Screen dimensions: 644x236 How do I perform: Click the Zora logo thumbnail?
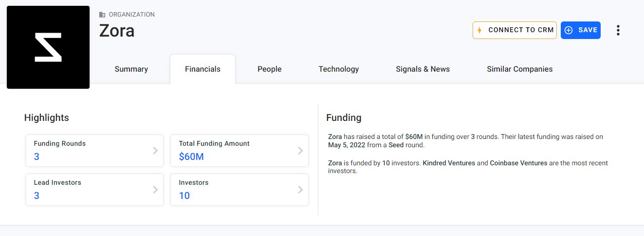click(x=48, y=47)
